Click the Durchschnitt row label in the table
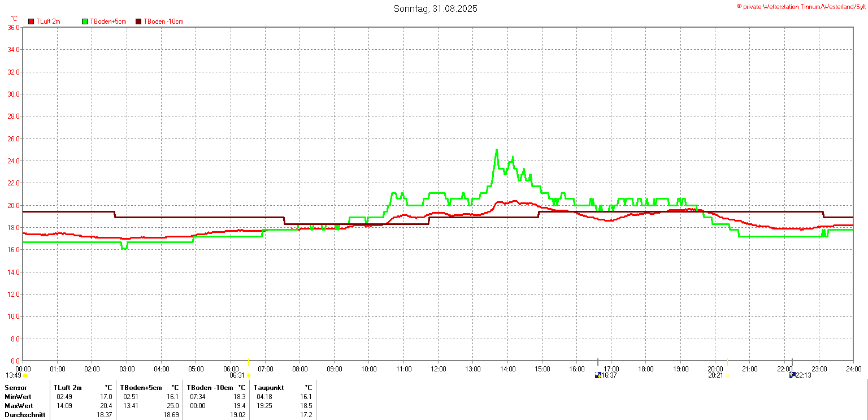The height and width of the screenshot is (420, 868). pos(24,415)
